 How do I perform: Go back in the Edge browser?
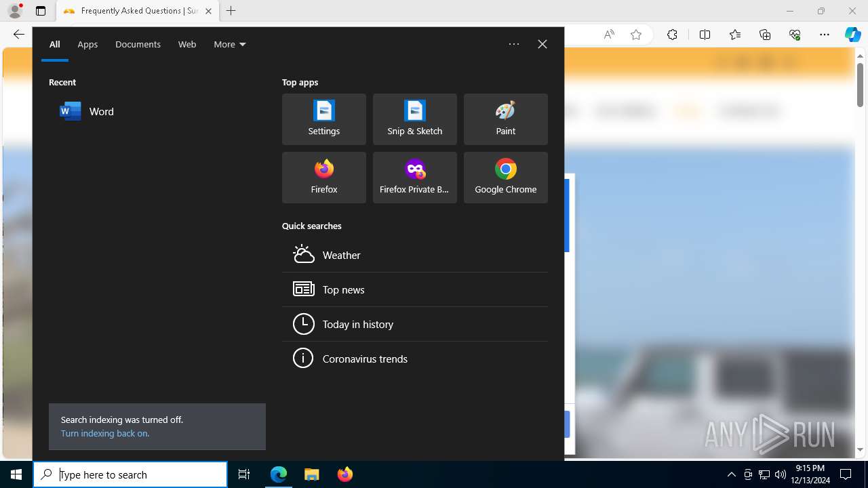[x=19, y=35]
